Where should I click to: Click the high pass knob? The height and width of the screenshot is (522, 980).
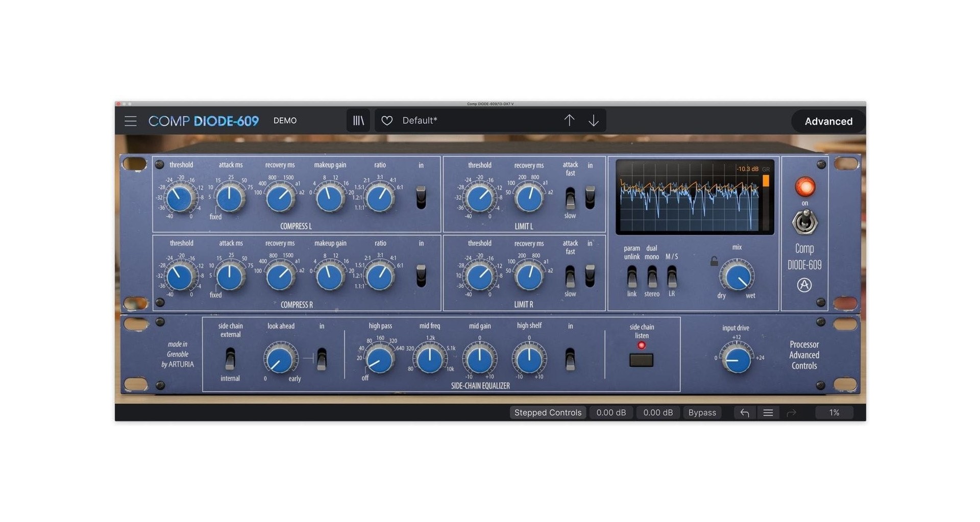point(380,360)
